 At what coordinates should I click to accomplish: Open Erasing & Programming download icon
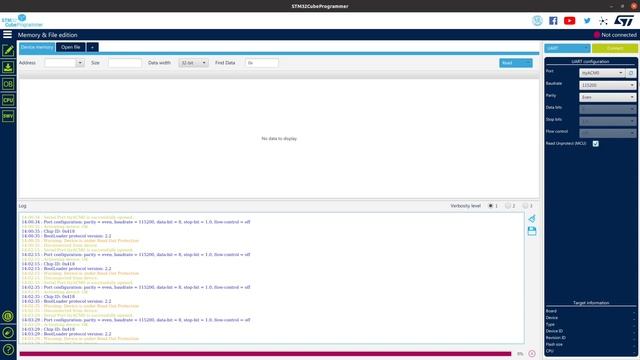8,67
